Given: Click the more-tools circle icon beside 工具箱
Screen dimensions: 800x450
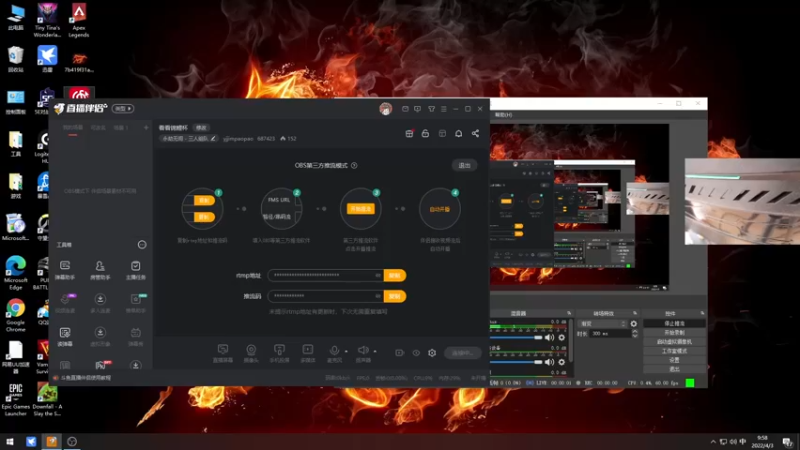Looking at the screenshot, I should pyautogui.click(x=142, y=245).
